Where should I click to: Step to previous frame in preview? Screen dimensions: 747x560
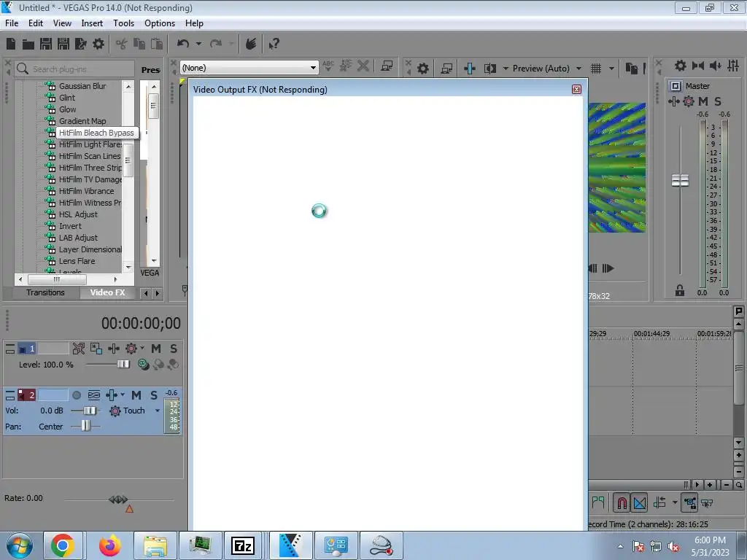tap(592, 268)
